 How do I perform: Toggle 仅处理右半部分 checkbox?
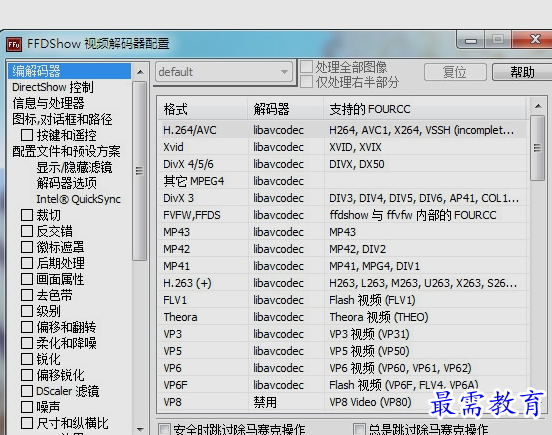pos(306,82)
